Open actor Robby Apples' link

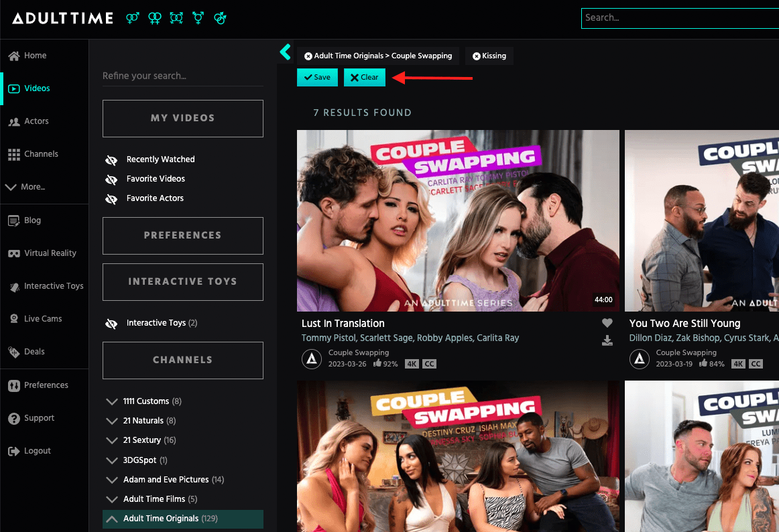(x=444, y=338)
